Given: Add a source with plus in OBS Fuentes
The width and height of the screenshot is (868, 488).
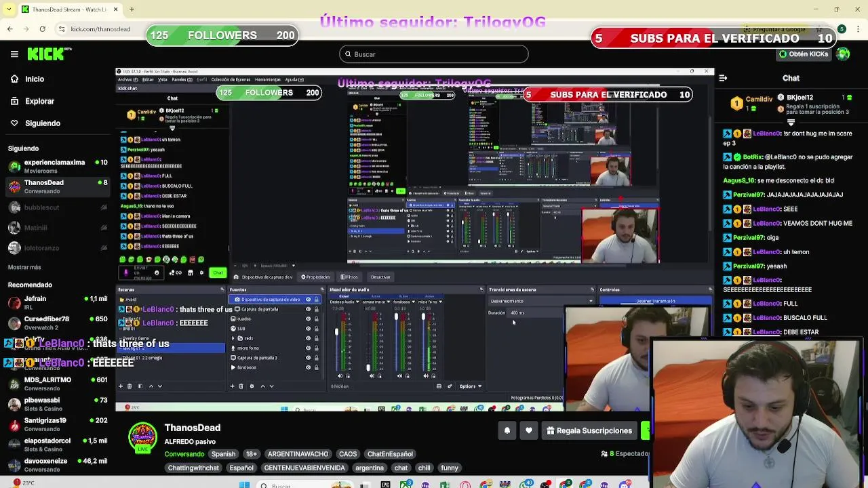Looking at the screenshot, I should tap(232, 386).
